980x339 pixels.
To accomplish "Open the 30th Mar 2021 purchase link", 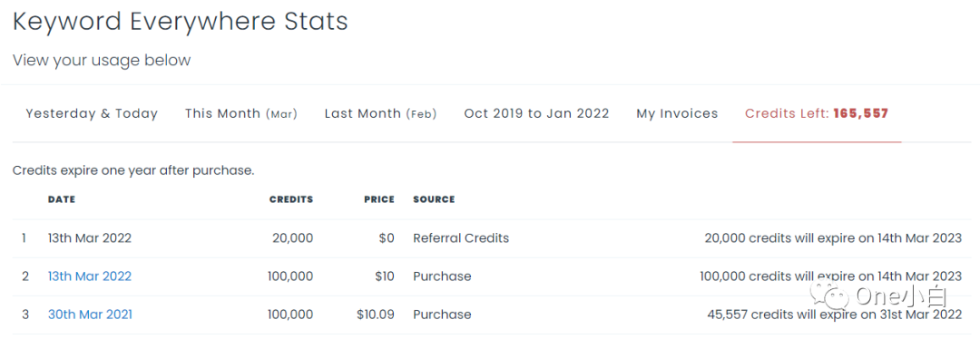I will click(90, 314).
